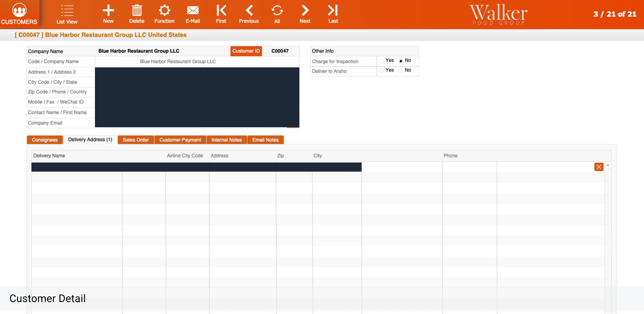Set Deliver to Araho to No
The image size is (644, 314).
point(401,71)
